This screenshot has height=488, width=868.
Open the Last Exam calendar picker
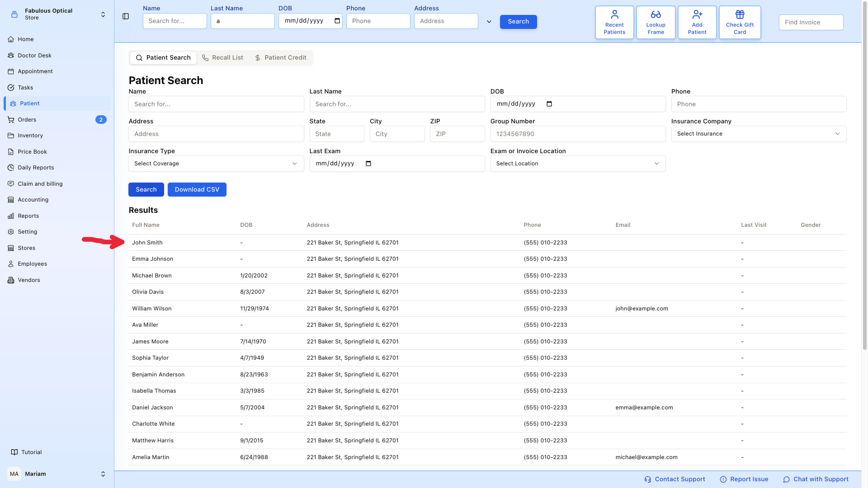pos(368,164)
